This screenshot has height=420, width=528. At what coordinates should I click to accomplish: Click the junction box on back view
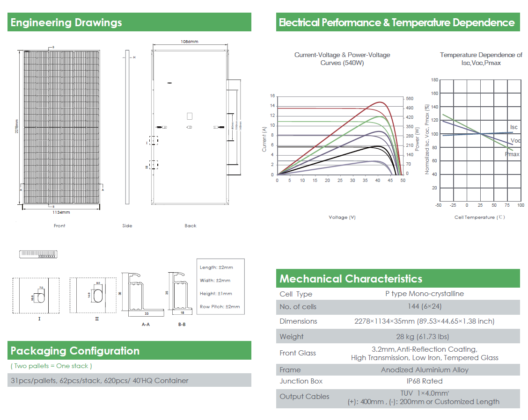pos(190,116)
